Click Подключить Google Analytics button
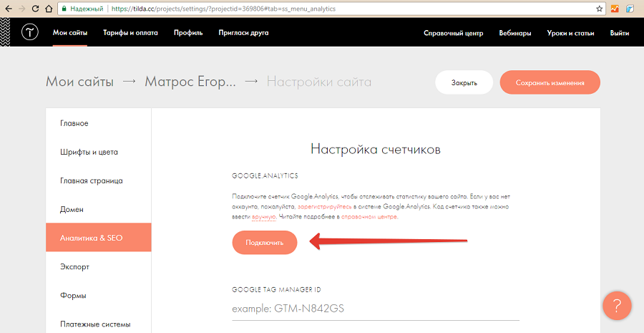Screen dimensions: 644x333 [265, 242]
